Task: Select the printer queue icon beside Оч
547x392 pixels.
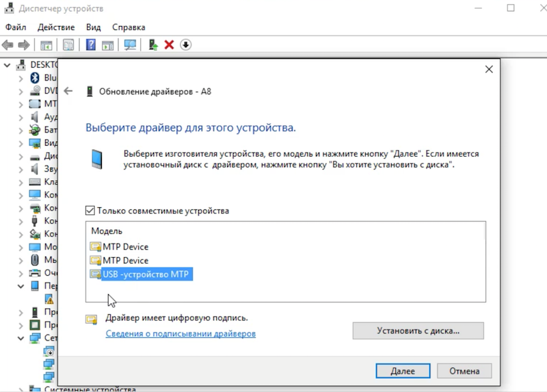Action: (x=35, y=272)
